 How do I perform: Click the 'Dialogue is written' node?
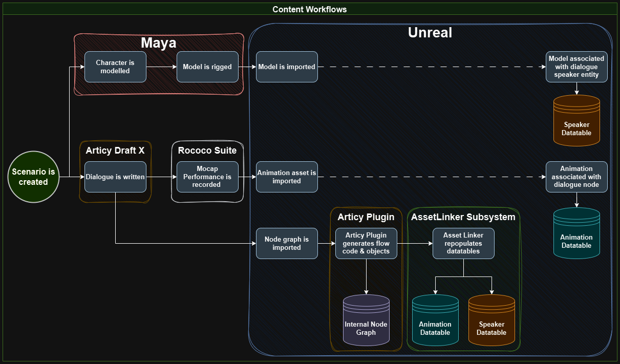(115, 177)
